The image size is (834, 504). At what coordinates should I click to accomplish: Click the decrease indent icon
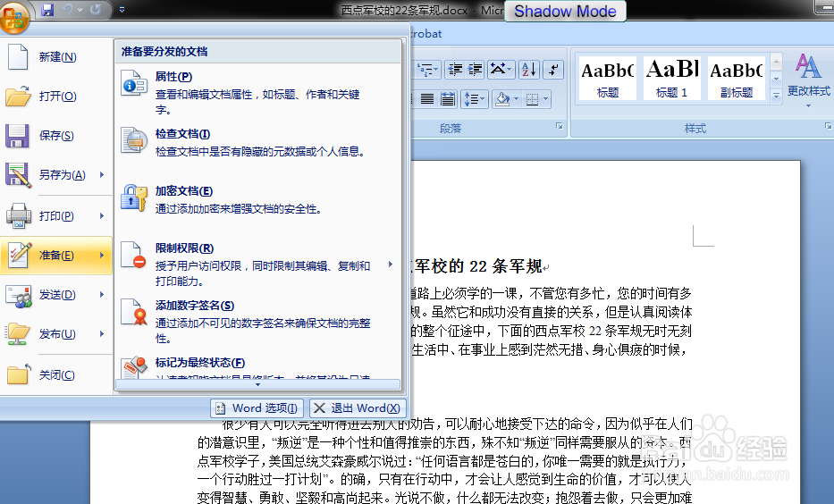(x=455, y=69)
